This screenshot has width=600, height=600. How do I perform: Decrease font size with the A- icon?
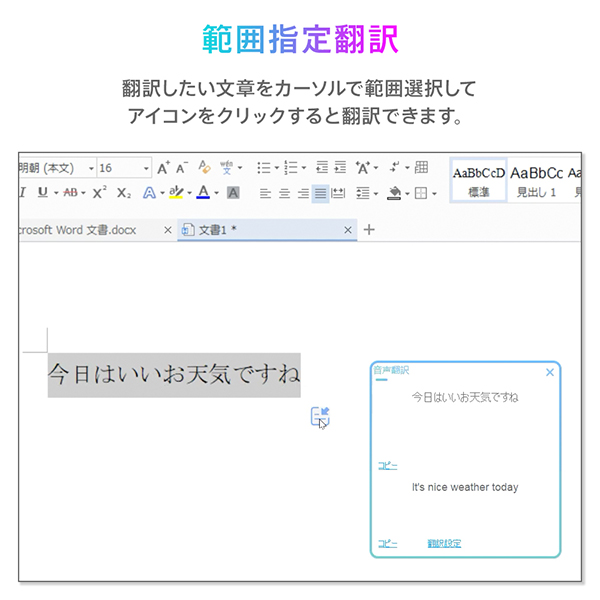[x=182, y=168]
